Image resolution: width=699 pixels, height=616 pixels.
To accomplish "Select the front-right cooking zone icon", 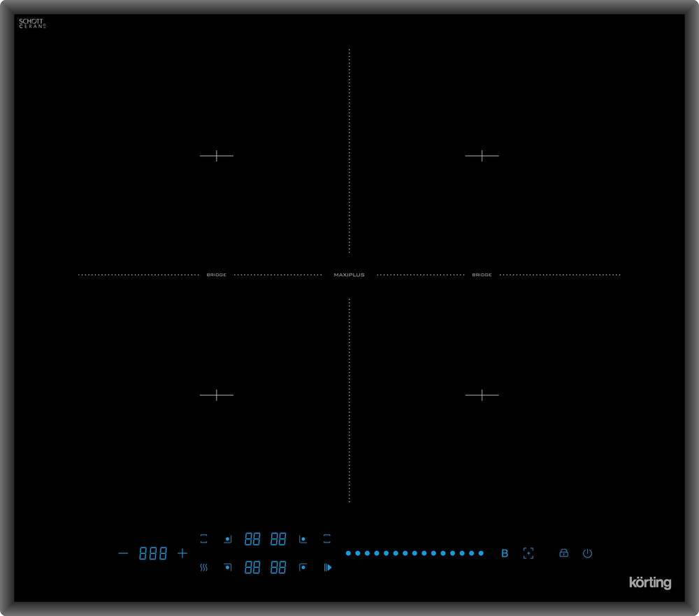I will tap(303, 567).
